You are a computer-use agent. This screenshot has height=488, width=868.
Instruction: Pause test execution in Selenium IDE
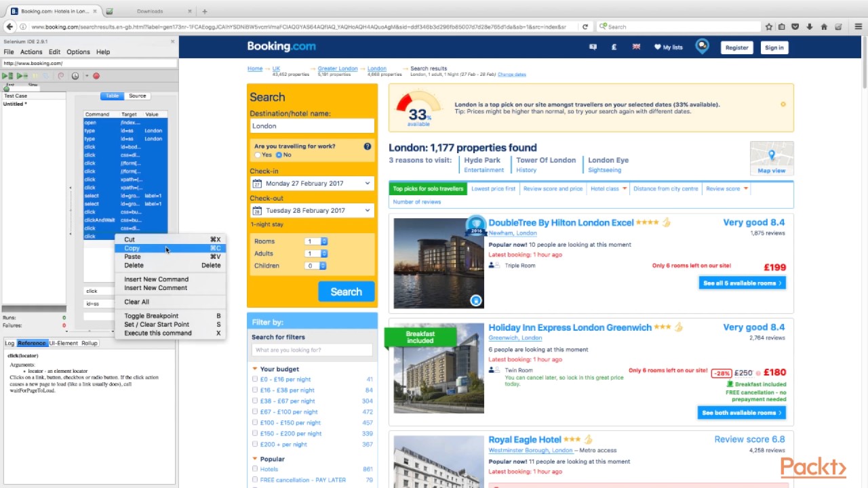pos(35,76)
